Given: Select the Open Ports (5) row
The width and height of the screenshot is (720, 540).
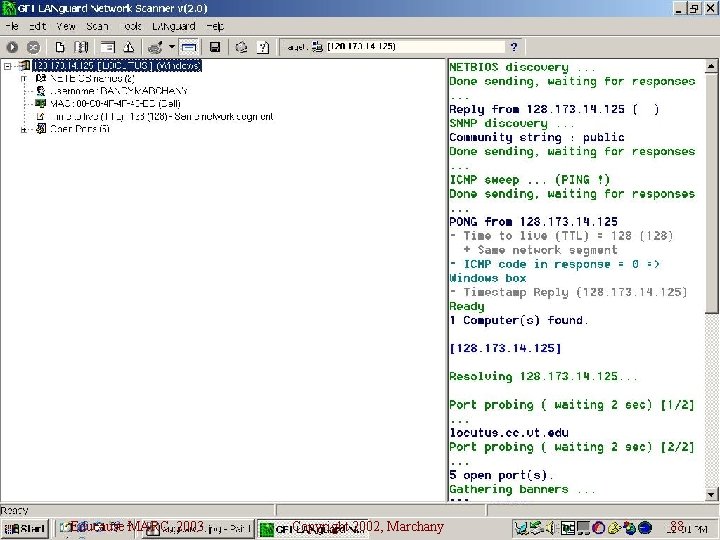Looking at the screenshot, I should 79,129.
